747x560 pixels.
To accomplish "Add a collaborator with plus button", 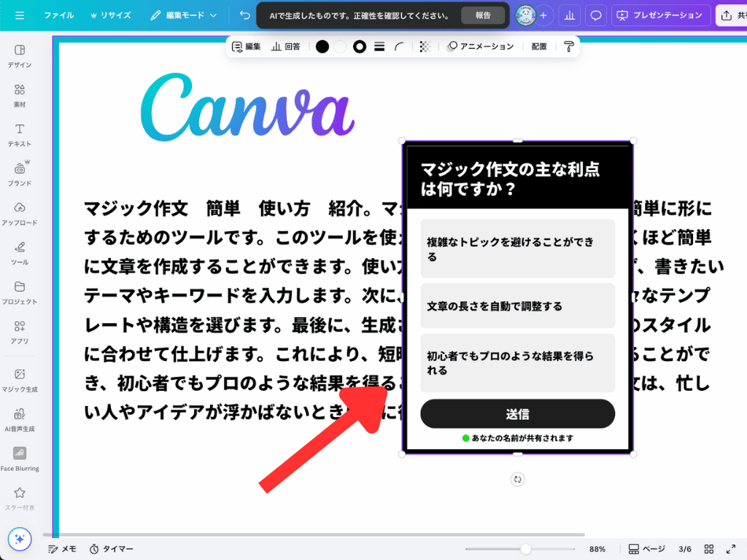I will 543,16.
